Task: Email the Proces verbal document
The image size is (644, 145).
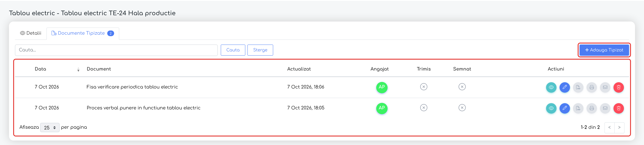Action: pos(605,108)
